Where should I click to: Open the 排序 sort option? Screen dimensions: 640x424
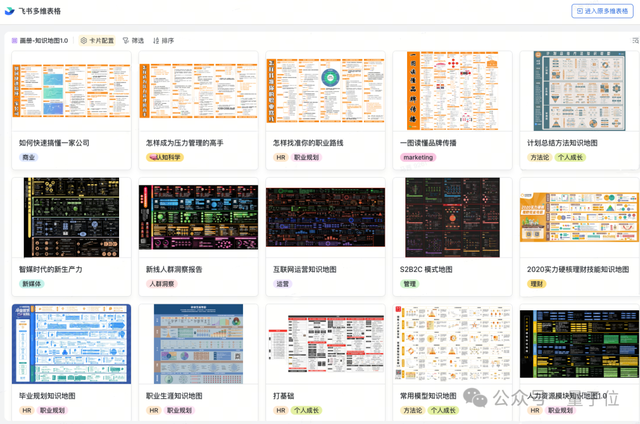(163, 41)
